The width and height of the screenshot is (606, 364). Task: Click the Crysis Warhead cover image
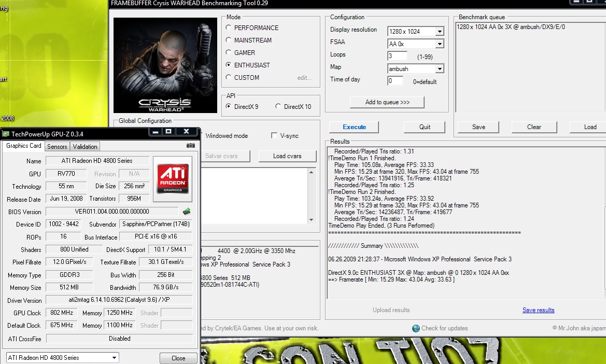click(x=165, y=65)
